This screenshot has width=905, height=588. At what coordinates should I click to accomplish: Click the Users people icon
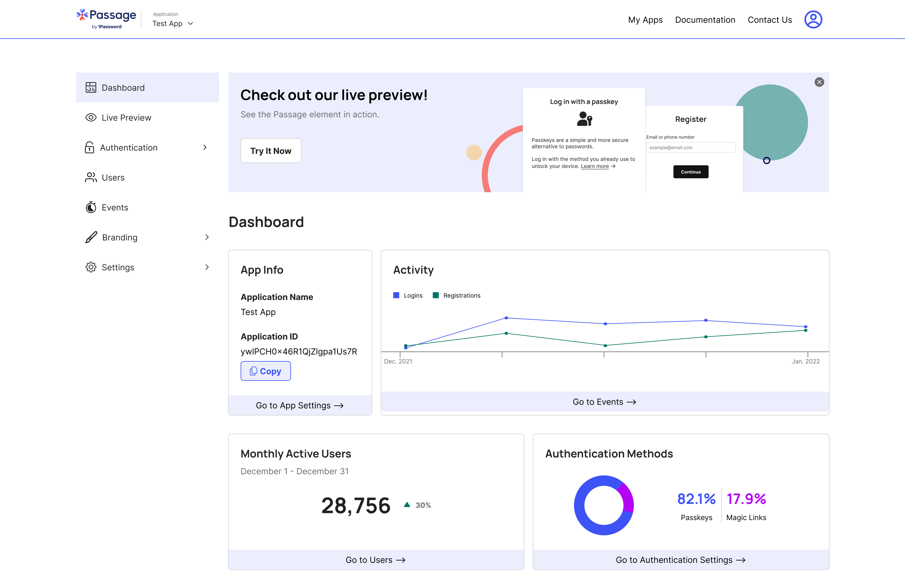[x=90, y=177]
